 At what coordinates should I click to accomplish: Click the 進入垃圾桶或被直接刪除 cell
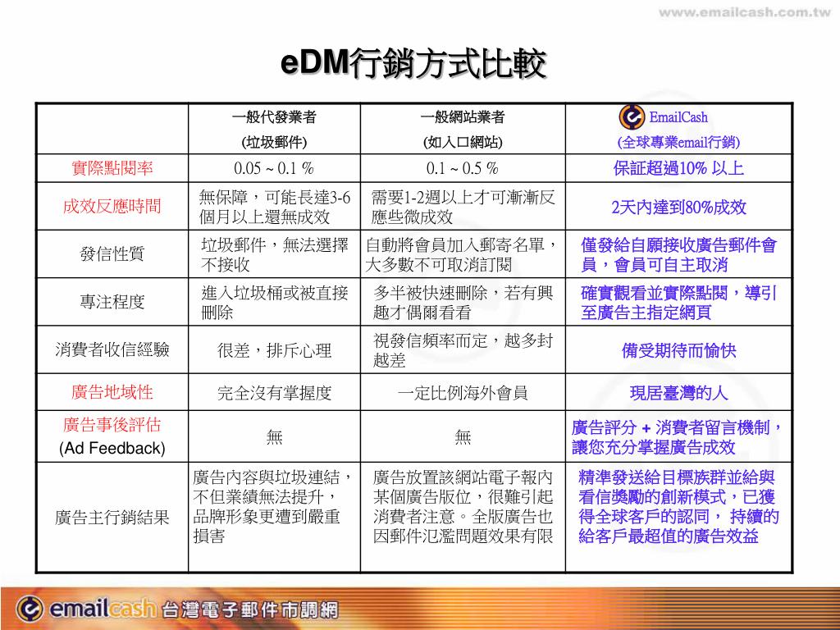[274, 302]
